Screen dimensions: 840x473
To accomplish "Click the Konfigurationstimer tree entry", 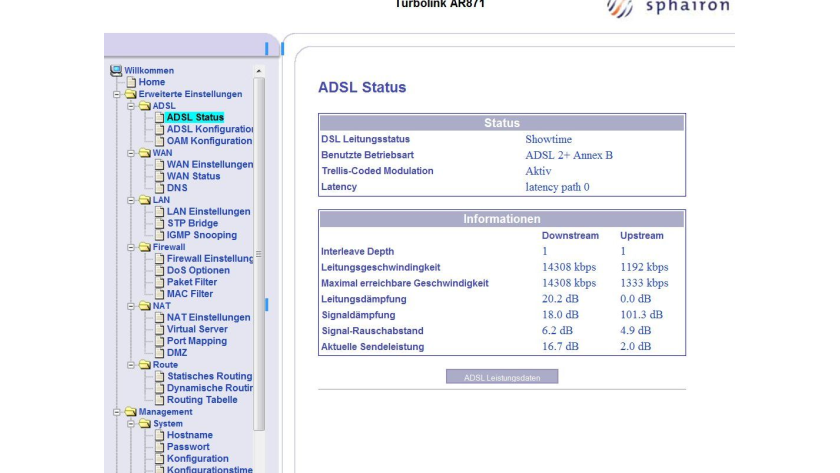I will click(209, 469).
